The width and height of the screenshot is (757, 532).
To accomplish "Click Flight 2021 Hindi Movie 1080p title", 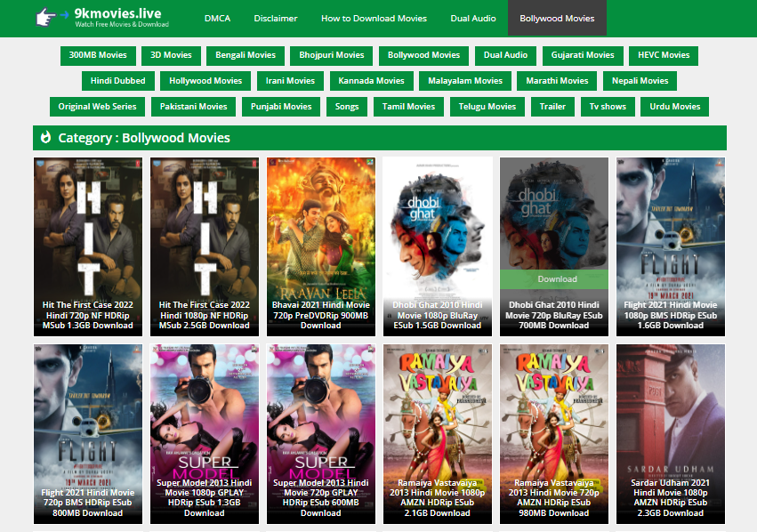I will coord(670,315).
